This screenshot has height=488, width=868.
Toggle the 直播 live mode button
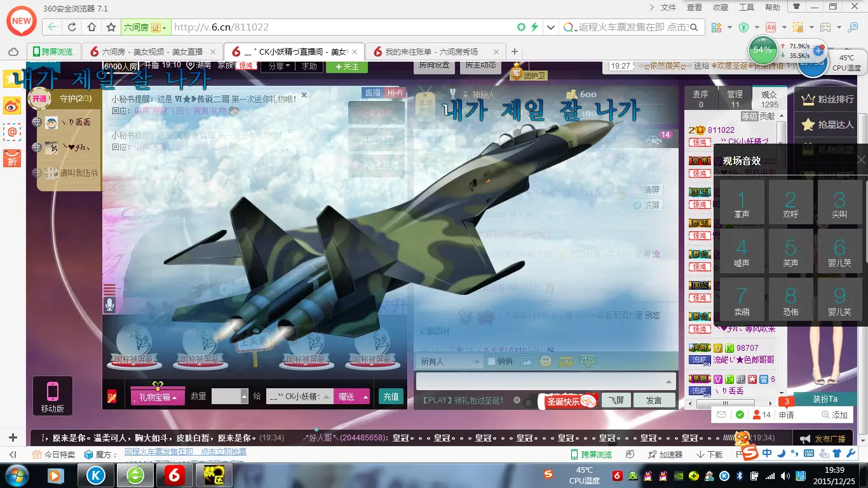click(x=373, y=93)
